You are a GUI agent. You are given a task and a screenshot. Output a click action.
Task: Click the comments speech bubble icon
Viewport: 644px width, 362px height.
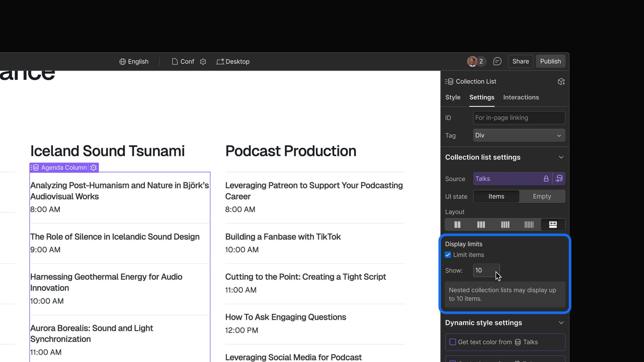[x=497, y=61]
